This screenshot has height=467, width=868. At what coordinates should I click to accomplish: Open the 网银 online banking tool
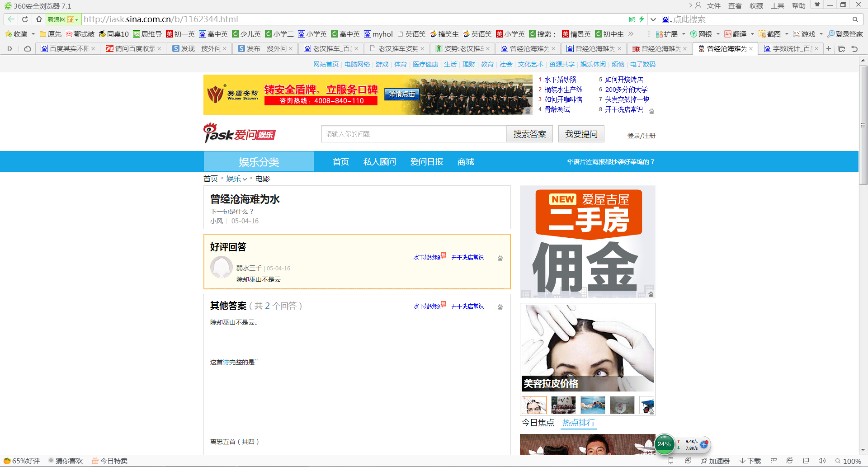point(701,34)
